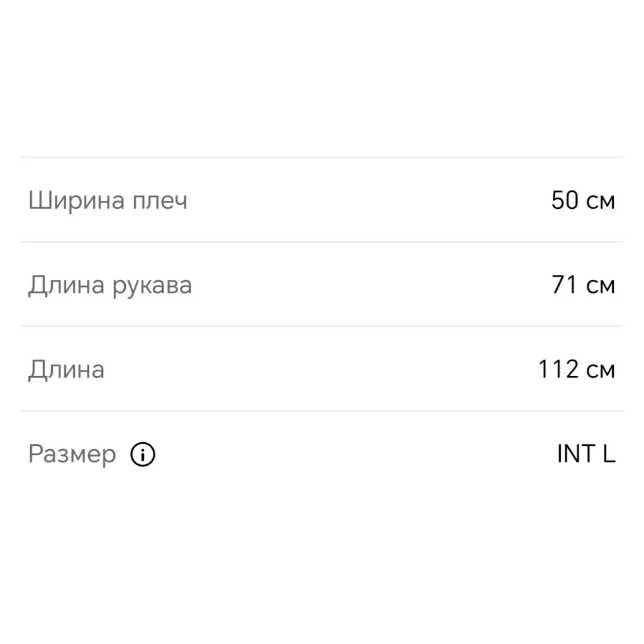This screenshot has height=644, width=644.
Task: Select the 'INT L' size value
Action: (586, 454)
